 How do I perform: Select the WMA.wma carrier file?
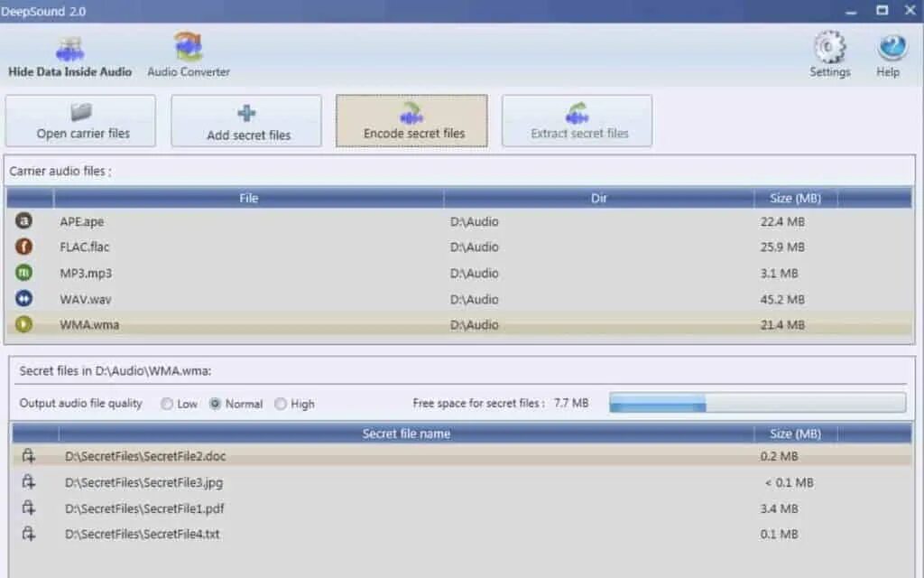click(x=459, y=324)
